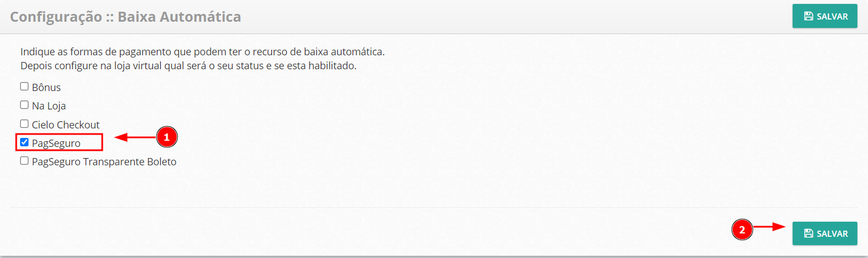Click the red arrow pointing at PagSeguro
Image resolution: width=868 pixels, height=258 pixels.
click(x=135, y=137)
